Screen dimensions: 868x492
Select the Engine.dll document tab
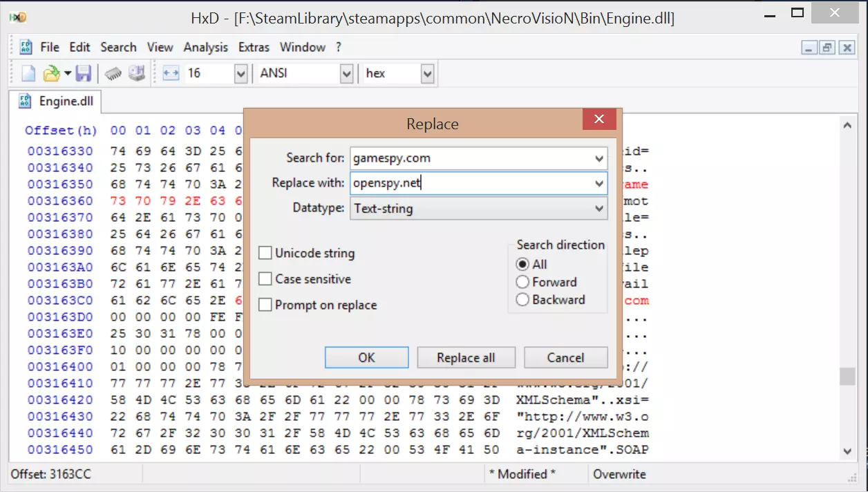(x=55, y=101)
